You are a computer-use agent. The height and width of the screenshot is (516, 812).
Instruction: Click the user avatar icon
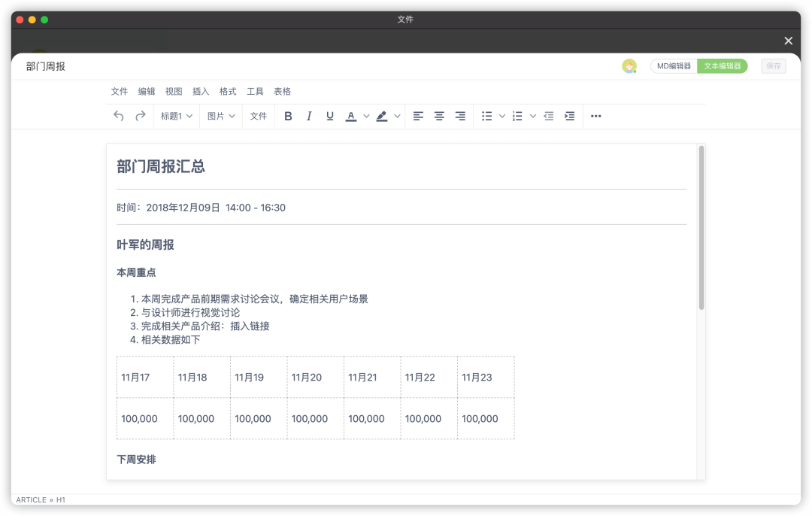click(x=629, y=65)
